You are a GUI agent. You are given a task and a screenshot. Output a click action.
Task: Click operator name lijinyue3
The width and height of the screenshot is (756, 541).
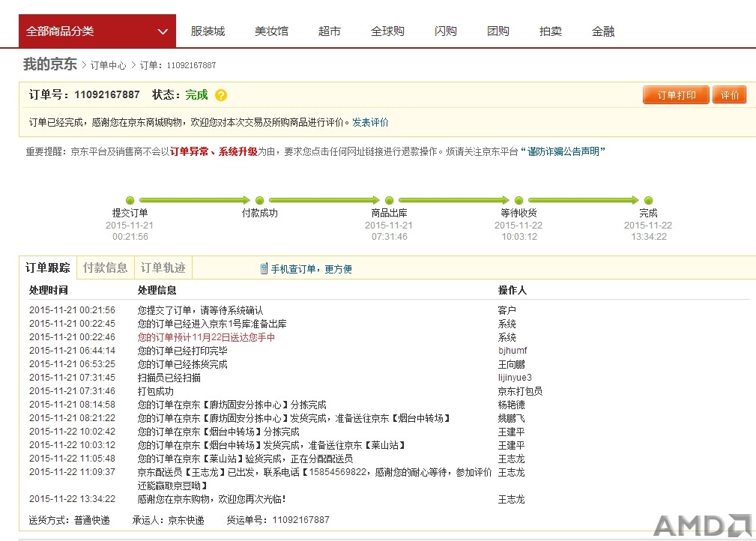coord(515,378)
